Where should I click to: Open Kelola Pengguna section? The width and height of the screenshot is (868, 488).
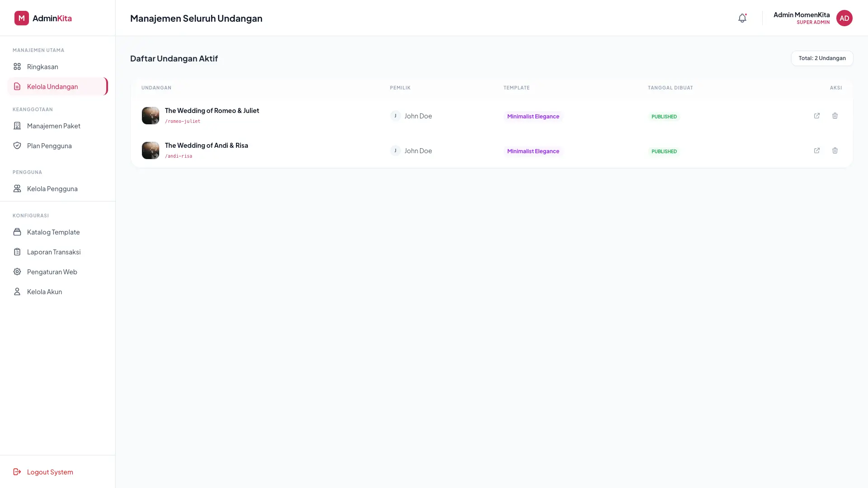57,188
